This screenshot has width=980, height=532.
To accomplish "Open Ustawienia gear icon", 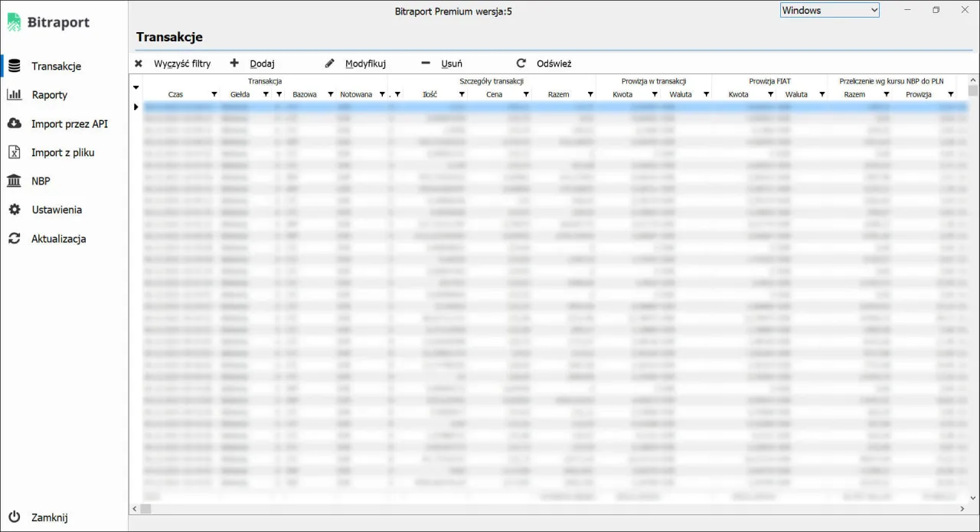I will (x=15, y=210).
